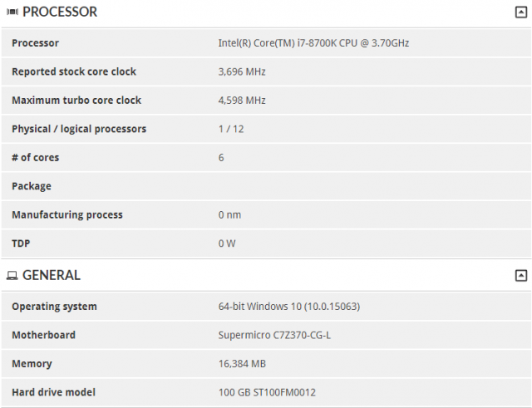Click the 16,384 MB memory value
This screenshot has width=532, height=408.
pyautogui.click(x=243, y=364)
